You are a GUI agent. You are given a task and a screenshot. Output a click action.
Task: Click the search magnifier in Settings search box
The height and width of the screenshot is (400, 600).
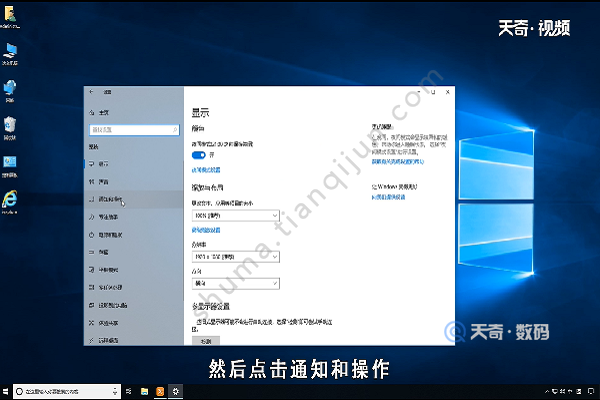click(x=175, y=130)
